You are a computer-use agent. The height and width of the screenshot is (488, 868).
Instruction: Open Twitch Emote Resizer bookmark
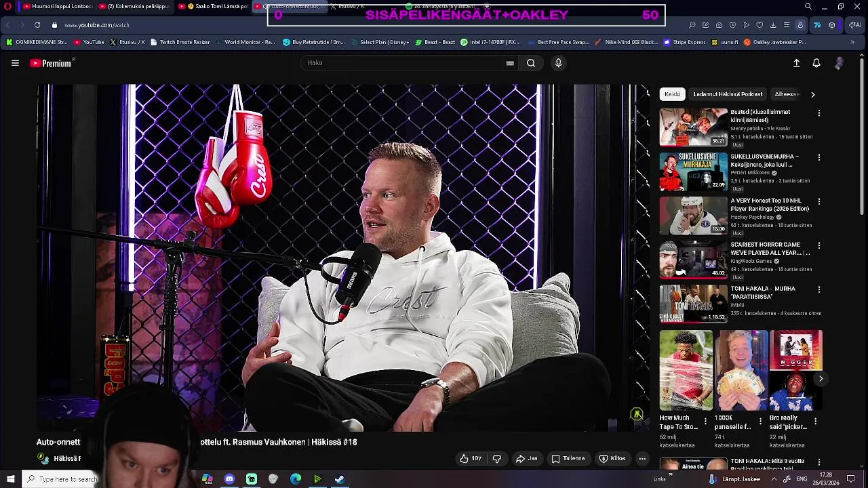(180, 42)
